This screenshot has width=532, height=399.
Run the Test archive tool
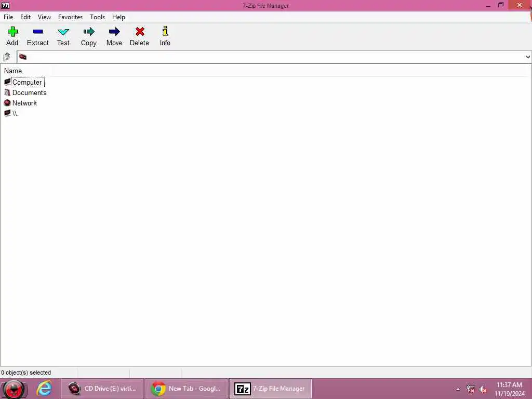[63, 36]
